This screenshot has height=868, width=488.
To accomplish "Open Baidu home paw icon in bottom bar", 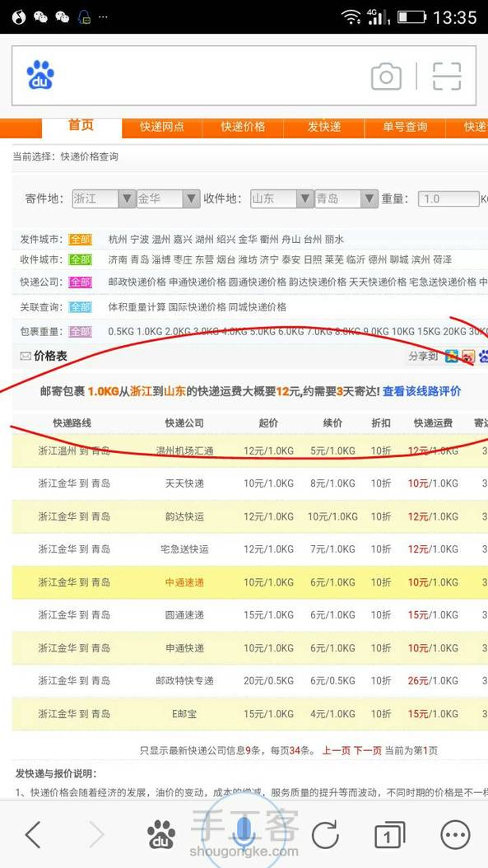I will click(161, 834).
